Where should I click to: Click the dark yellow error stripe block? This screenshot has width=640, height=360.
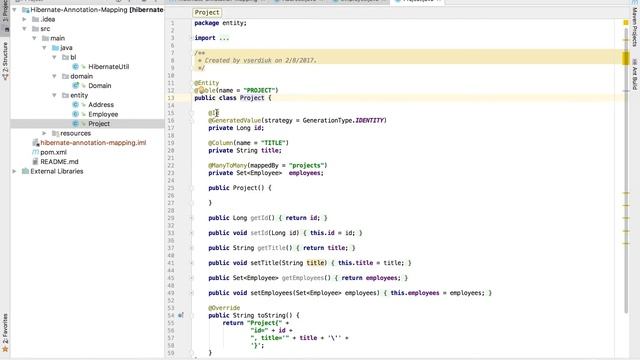coord(626,58)
